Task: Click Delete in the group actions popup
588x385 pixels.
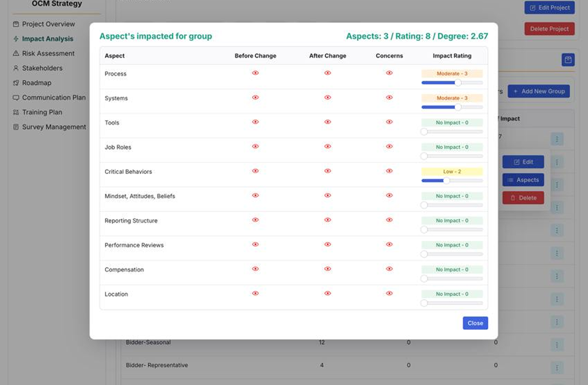Action: tap(523, 198)
